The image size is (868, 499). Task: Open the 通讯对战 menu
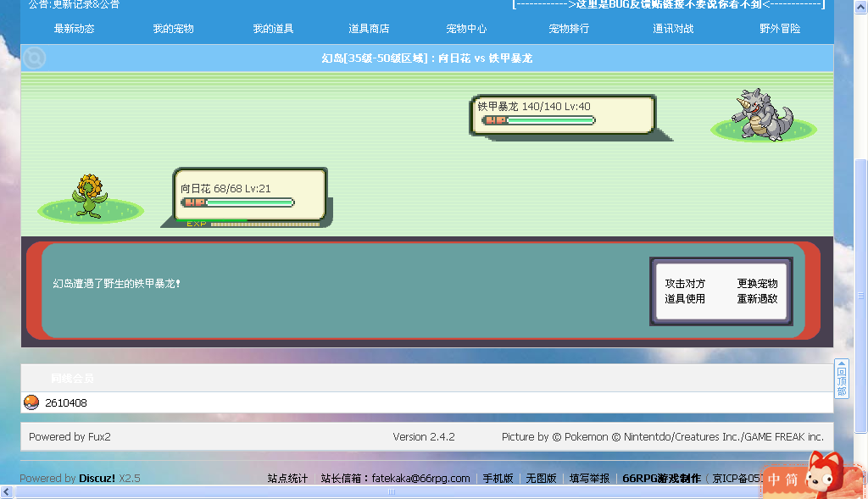click(x=673, y=29)
